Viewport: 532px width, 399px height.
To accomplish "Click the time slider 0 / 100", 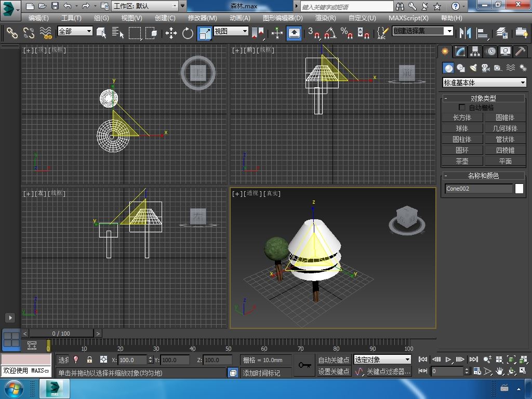I will [61, 334].
